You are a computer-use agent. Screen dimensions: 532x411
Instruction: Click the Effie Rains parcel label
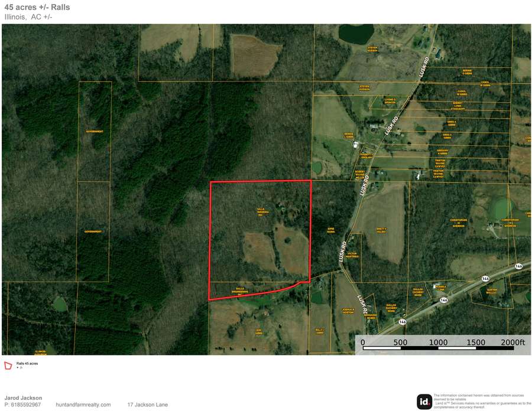click(331, 230)
